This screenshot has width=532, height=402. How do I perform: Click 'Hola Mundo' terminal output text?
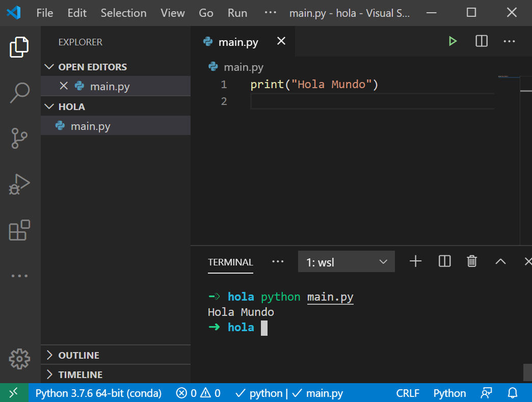pyautogui.click(x=241, y=312)
